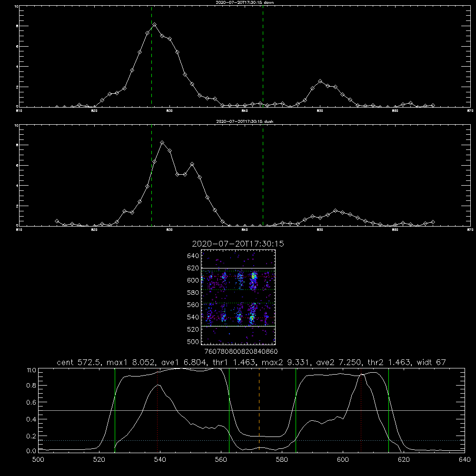This screenshot has width=476, height=476.
Task: Click the left green dashed line in dawn plot
Action: point(151,56)
